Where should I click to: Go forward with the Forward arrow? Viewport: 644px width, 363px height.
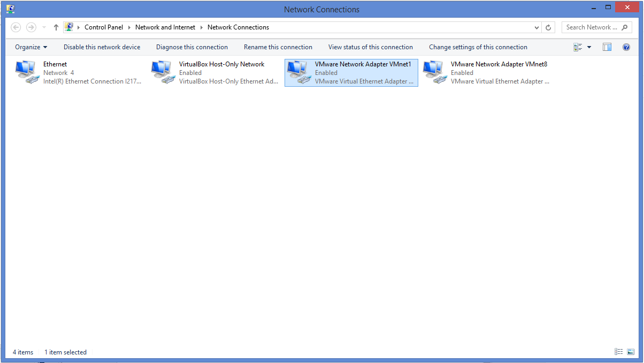pyautogui.click(x=31, y=27)
